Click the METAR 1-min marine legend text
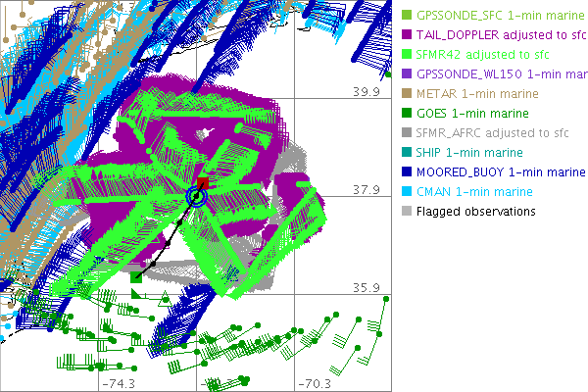 [x=476, y=94]
